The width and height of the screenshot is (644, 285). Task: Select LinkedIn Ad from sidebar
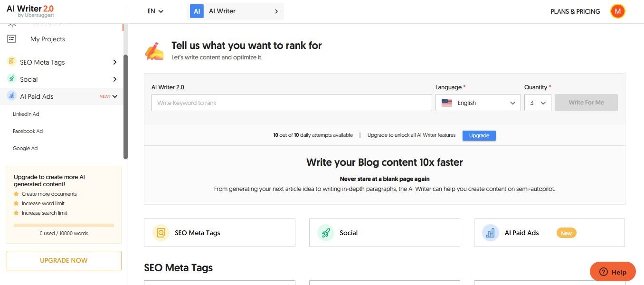(26, 114)
